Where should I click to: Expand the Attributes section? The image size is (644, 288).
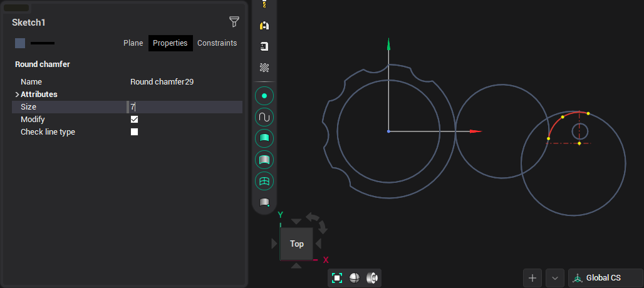click(17, 95)
